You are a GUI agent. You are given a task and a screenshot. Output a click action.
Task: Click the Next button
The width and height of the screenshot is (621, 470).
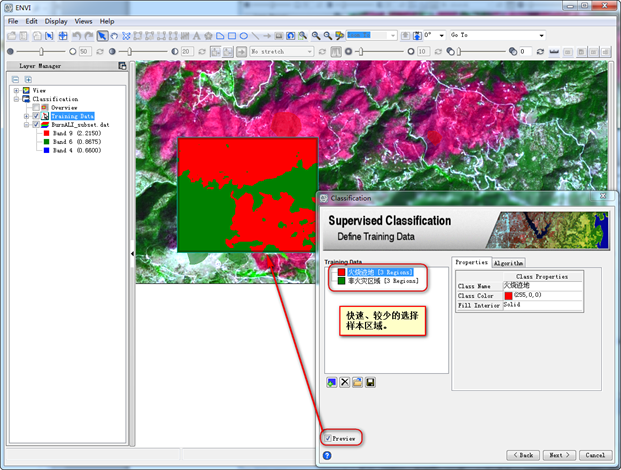point(559,455)
